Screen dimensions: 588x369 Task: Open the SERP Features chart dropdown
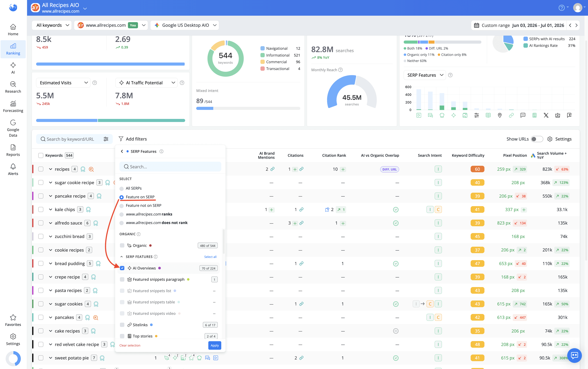[425, 75]
